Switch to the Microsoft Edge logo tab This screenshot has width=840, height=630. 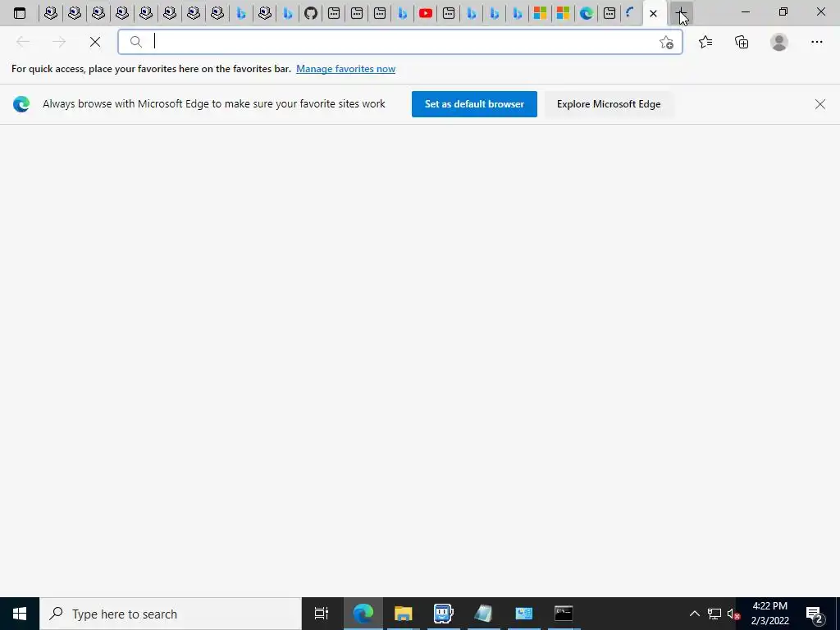(587, 13)
